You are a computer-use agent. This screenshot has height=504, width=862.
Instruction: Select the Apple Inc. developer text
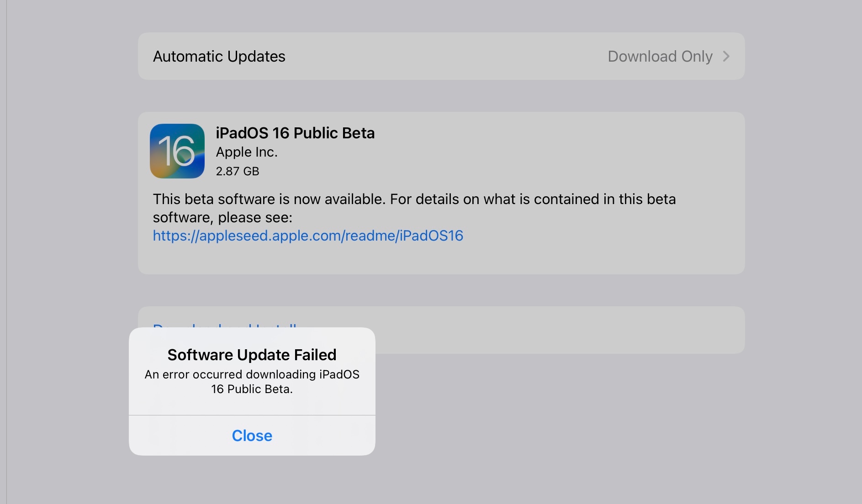[x=247, y=152]
